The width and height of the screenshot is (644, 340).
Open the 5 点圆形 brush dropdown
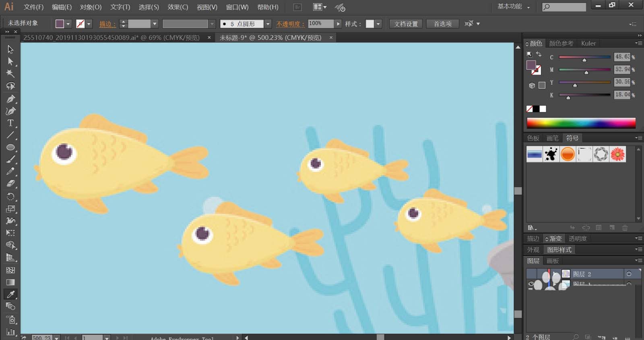pyautogui.click(x=268, y=24)
